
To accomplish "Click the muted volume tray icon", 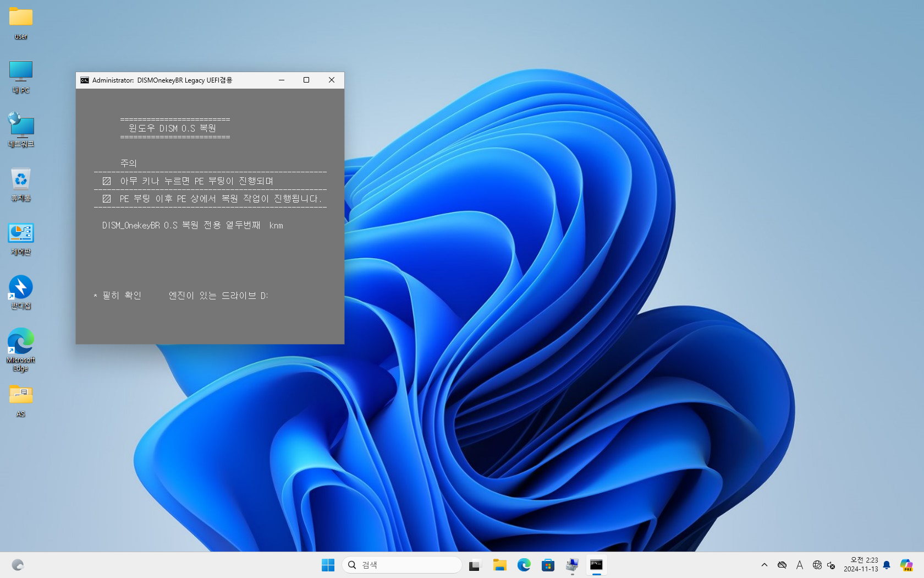I will 831,565.
